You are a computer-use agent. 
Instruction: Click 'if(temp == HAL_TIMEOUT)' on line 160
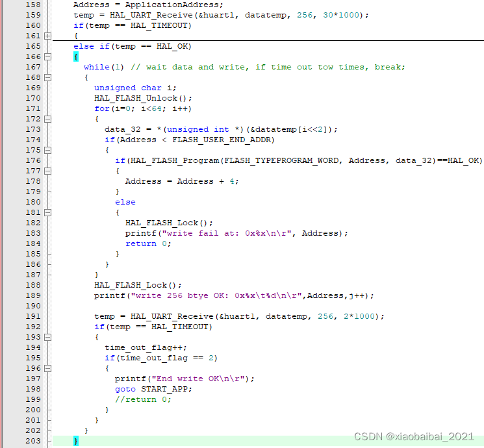(133, 25)
